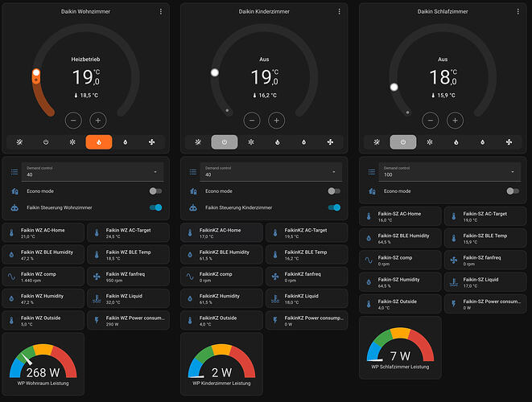Select fan-only mode for Daikin Schlafzimmer
The height and width of the screenshot is (402, 532).
point(509,142)
